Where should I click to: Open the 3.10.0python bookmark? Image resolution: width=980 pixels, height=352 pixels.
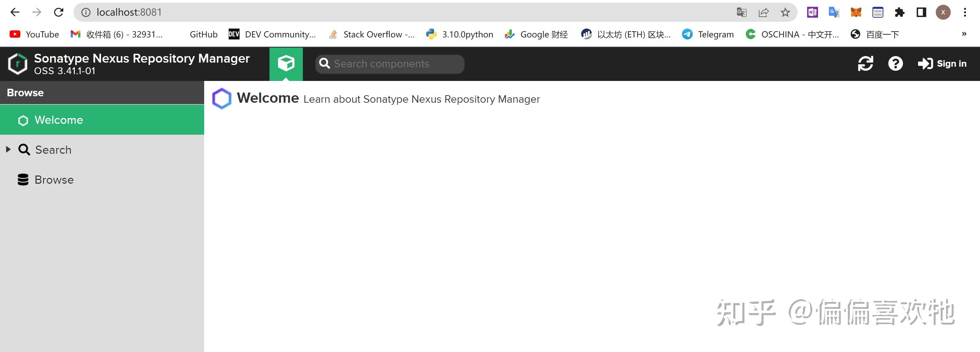(460, 34)
